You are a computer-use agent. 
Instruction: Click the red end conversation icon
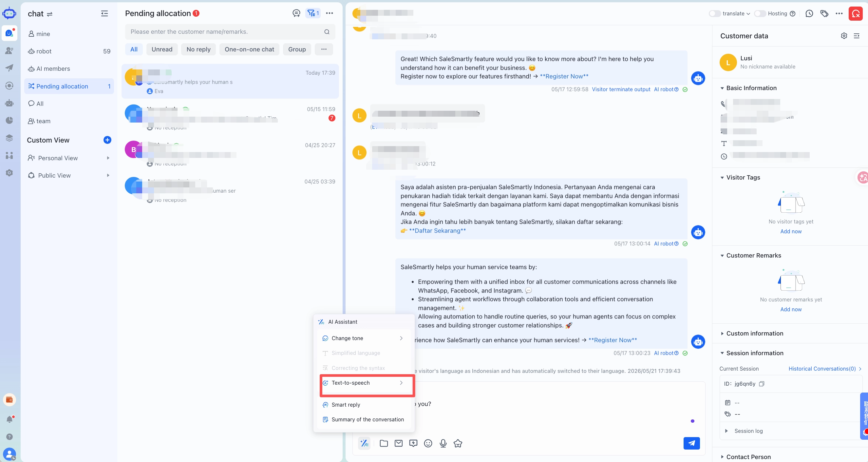pyautogui.click(x=855, y=13)
